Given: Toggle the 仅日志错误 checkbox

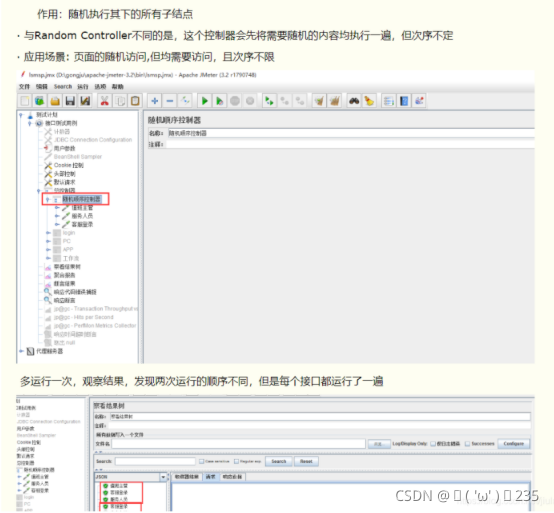Looking at the screenshot, I should click(433, 444).
